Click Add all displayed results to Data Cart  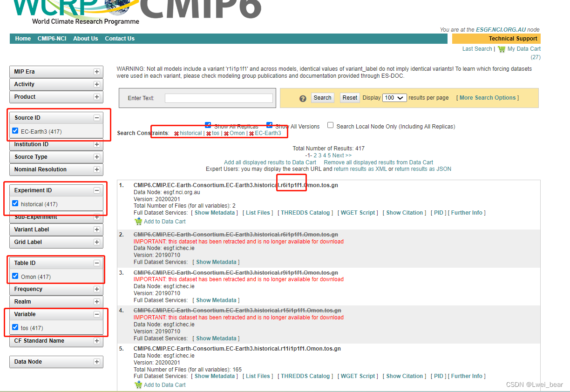[x=270, y=162]
